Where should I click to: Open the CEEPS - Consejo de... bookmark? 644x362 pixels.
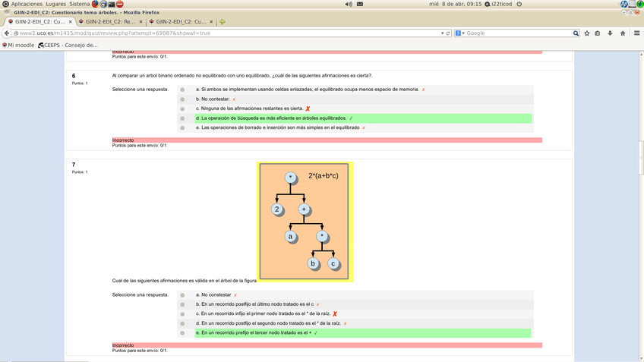click(68, 45)
